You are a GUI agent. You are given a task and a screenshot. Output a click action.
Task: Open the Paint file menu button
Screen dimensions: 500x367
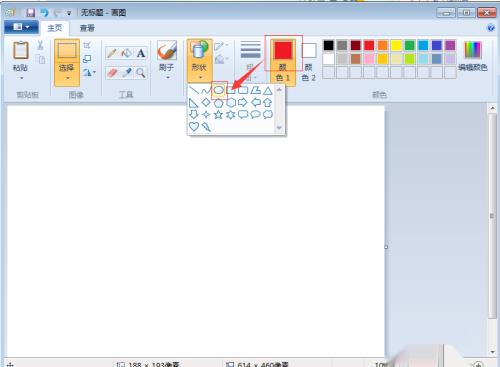click(x=21, y=27)
